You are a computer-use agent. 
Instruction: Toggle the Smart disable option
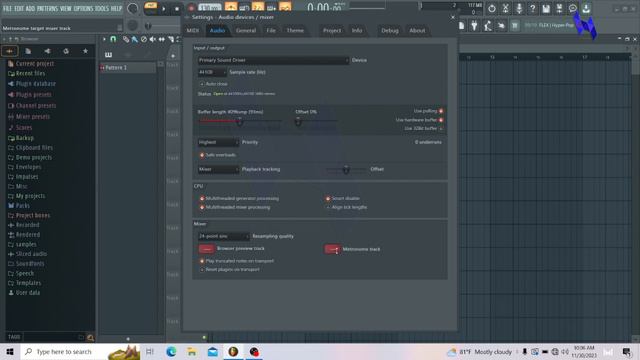pyautogui.click(x=328, y=198)
